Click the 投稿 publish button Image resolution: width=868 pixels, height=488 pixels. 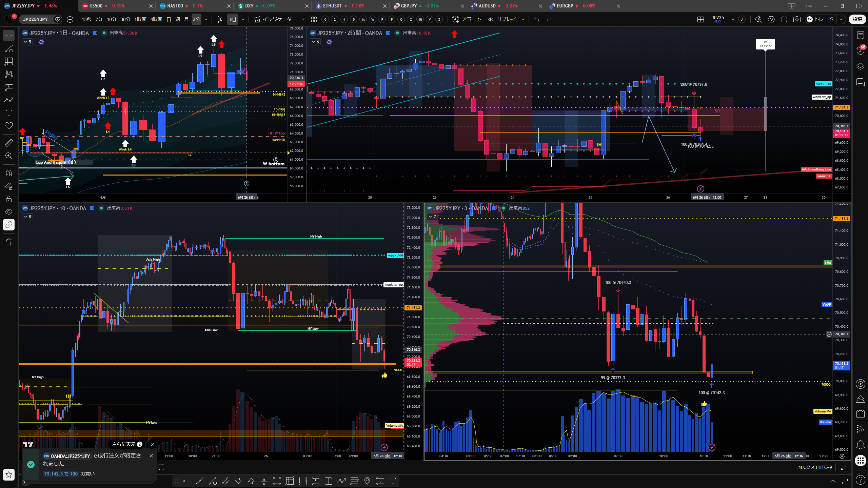857,19
